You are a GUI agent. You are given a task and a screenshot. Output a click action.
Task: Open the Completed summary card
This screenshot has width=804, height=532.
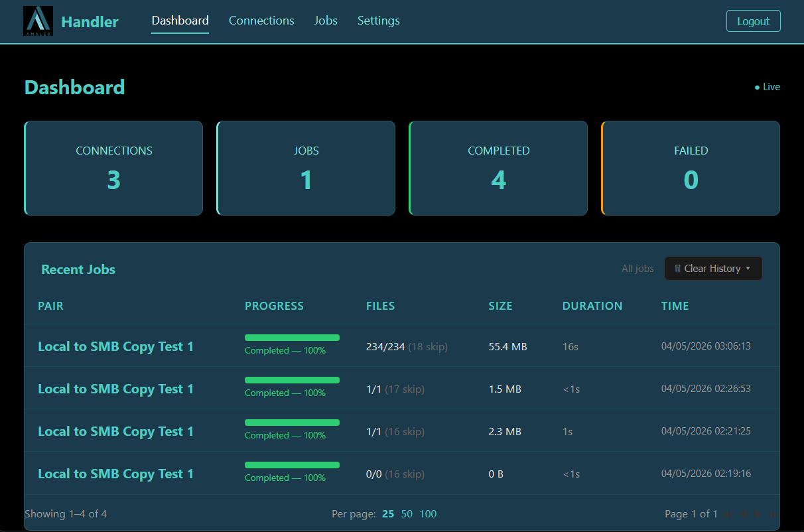[x=498, y=168]
